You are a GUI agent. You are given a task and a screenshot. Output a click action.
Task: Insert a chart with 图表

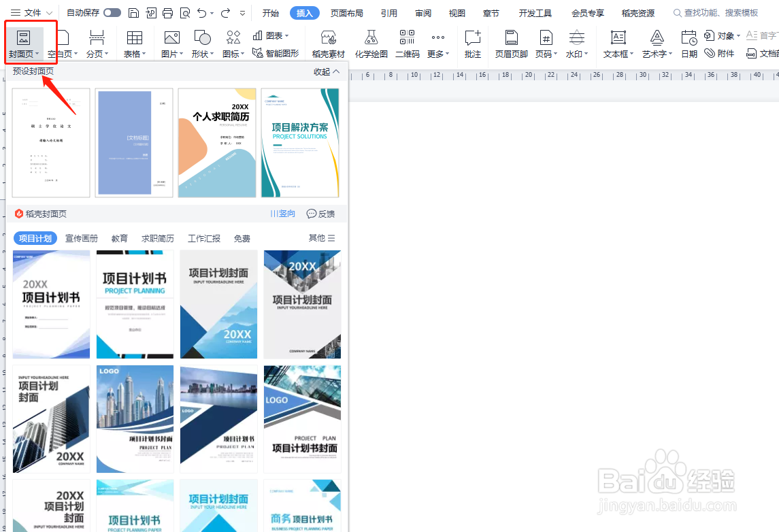point(271,36)
